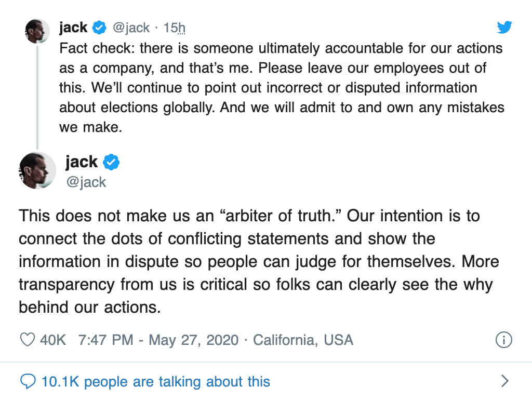The height and width of the screenshot is (400, 532).
Task: Click the Twitter bird logo
Action: pos(504,27)
